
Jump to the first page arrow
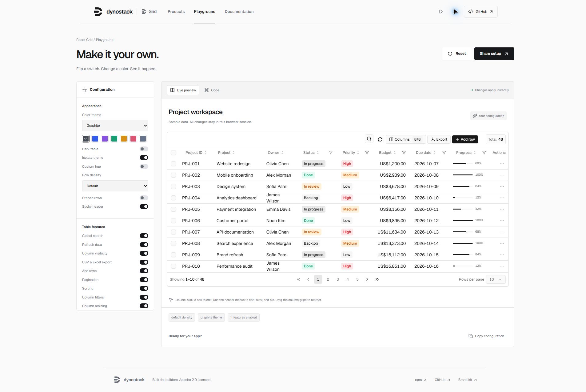298,279
